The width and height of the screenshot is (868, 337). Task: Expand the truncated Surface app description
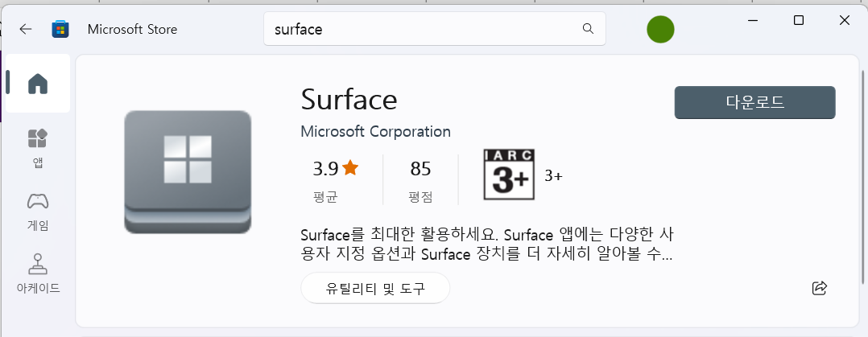point(487,245)
